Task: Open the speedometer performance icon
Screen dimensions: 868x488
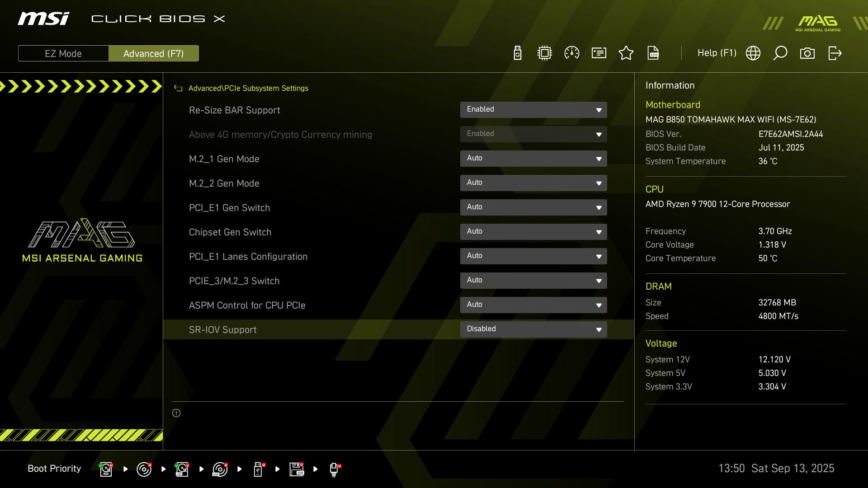Action: pyautogui.click(x=572, y=53)
